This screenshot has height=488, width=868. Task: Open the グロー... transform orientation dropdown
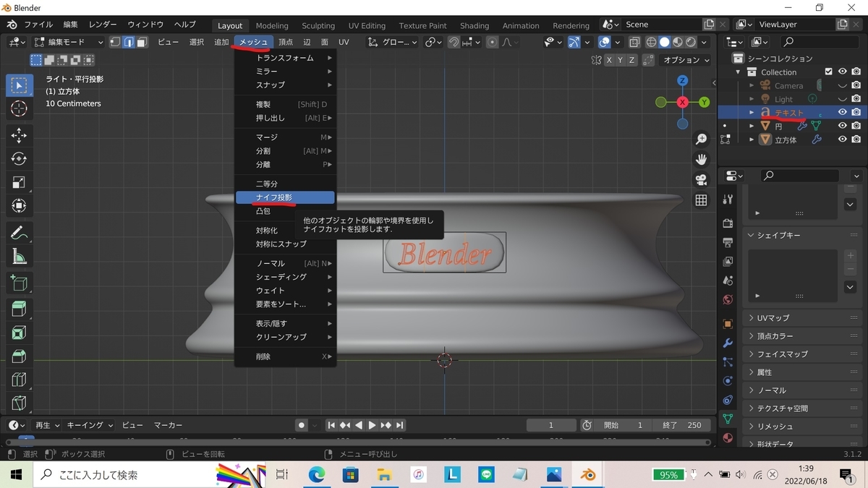[x=393, y=43]
